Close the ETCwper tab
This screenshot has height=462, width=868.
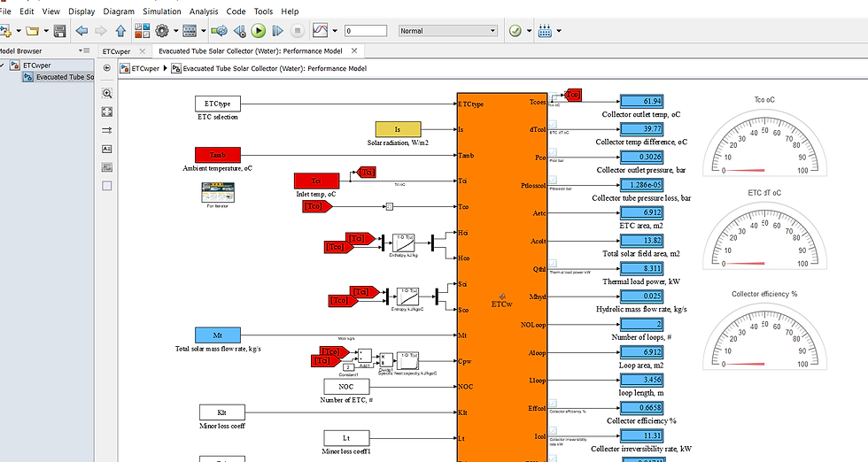(x=143, y=51)
